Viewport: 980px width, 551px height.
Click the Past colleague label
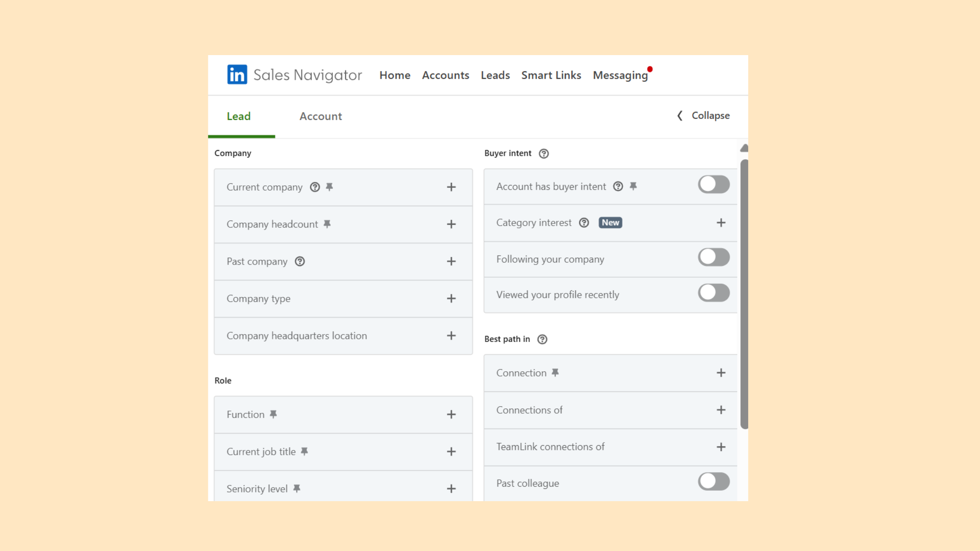528,483
